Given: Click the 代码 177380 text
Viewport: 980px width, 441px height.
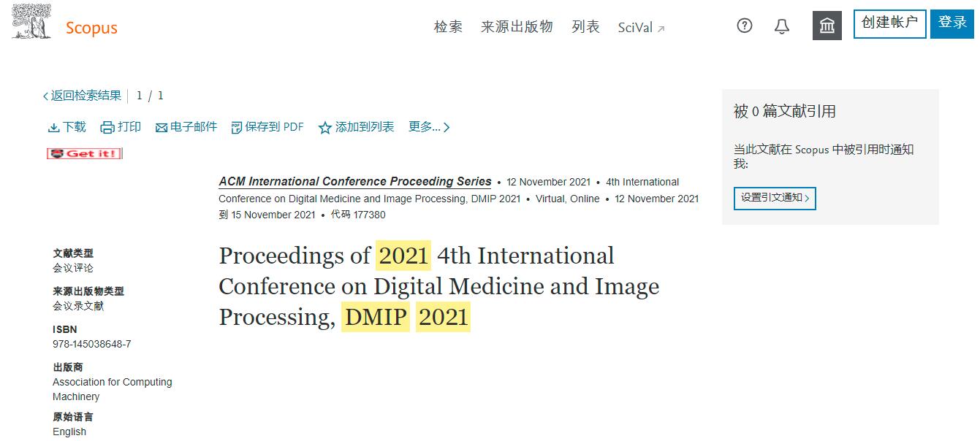Looking at the screenshot, I should (358, 215).
